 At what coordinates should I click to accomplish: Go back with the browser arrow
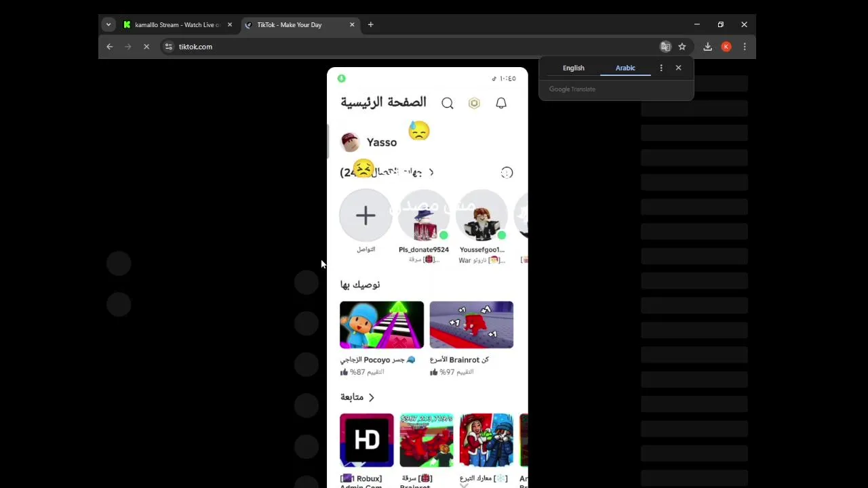coord(110,47)
